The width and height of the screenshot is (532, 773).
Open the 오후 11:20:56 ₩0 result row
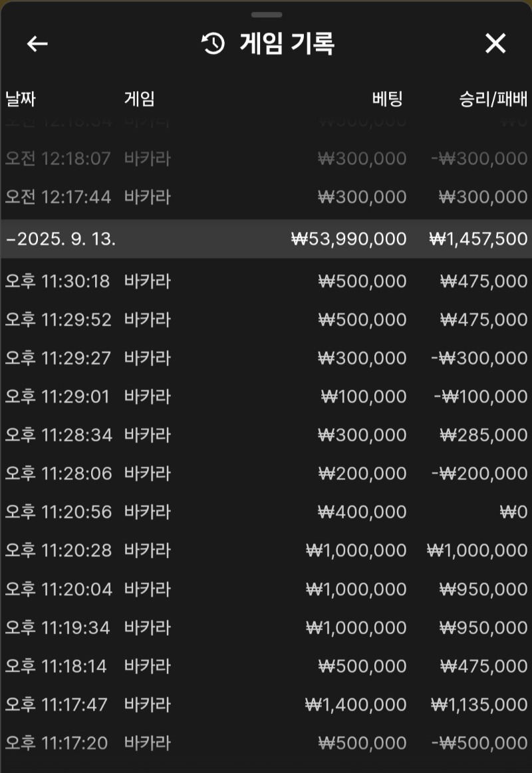click(266, 512)
